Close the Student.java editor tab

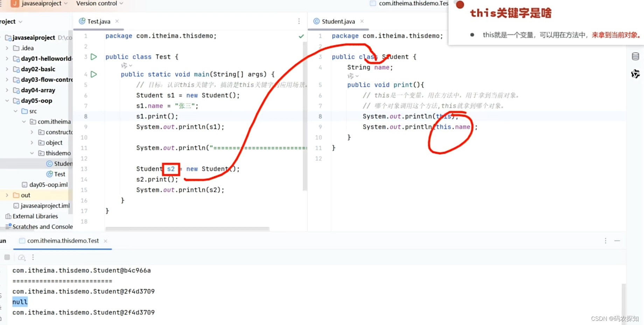pos(362,21)
